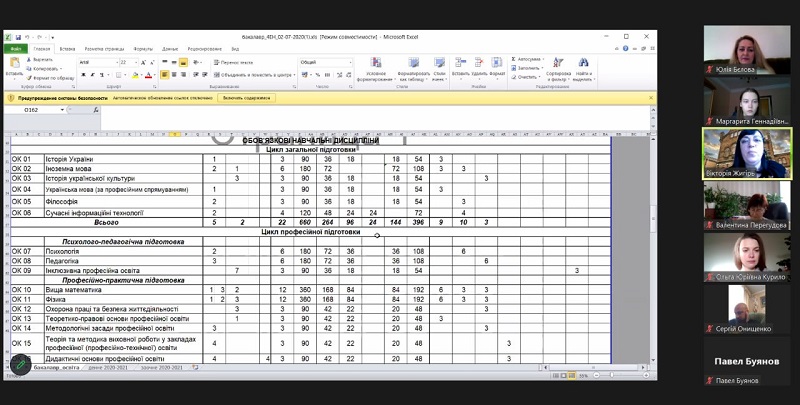Image resolution: width=800 pixels, height=405 pixels.
Task: Toggle Bold formatting
Action: pyautogui.click(x=83, y=75)
